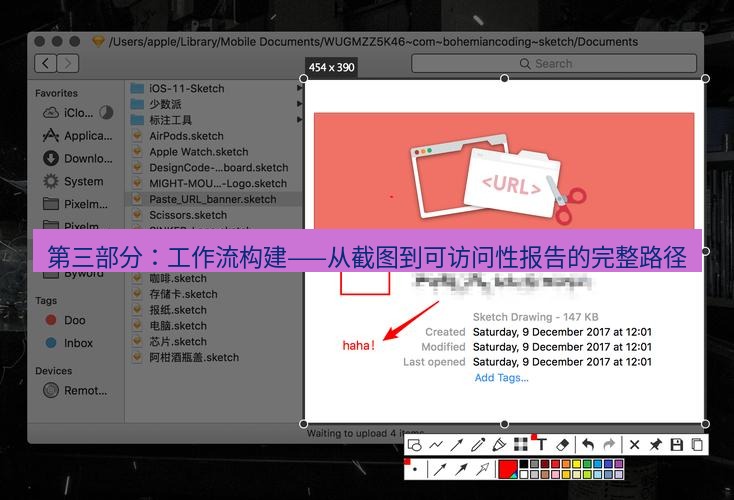Pick the yellow color swatch
The height and width of the screenshot is (500, 734).
click(x=576, y=464)
